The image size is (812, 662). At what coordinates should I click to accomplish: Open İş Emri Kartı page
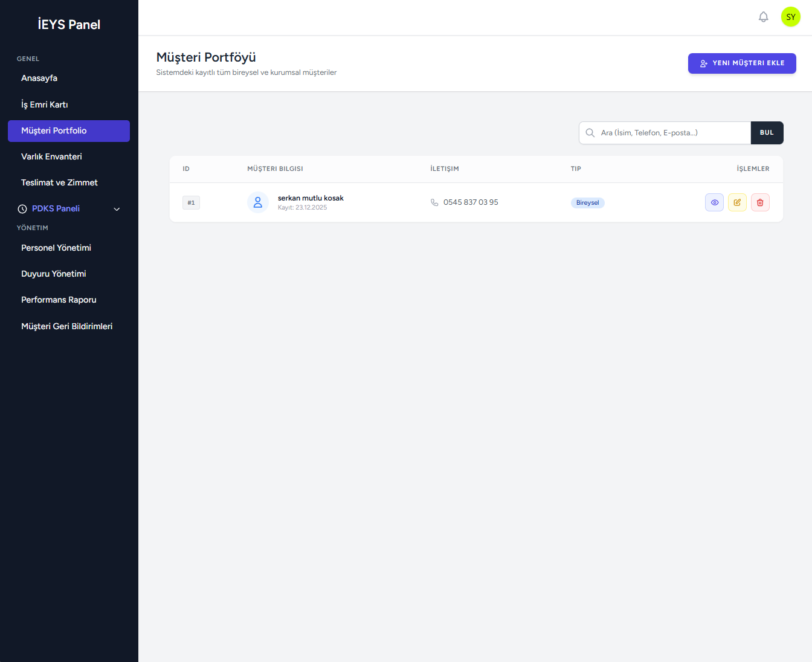tap(45, 104)
